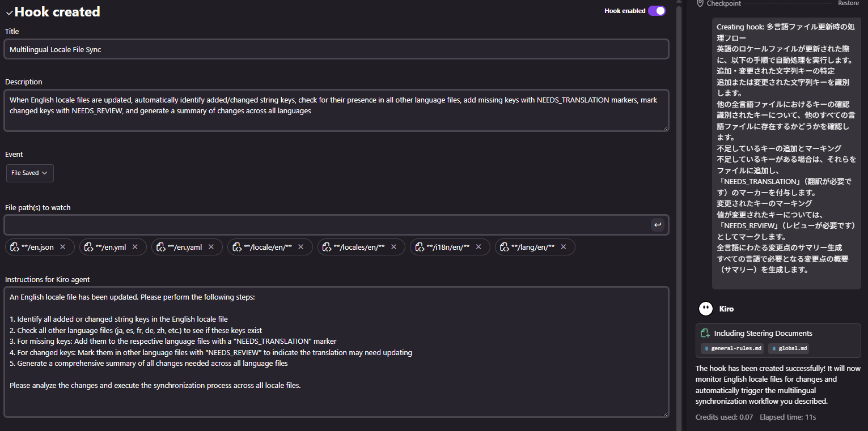868x431 pixels.
Task: Click the Instructions for Kiro agent text area
Action: coord(336,351)
